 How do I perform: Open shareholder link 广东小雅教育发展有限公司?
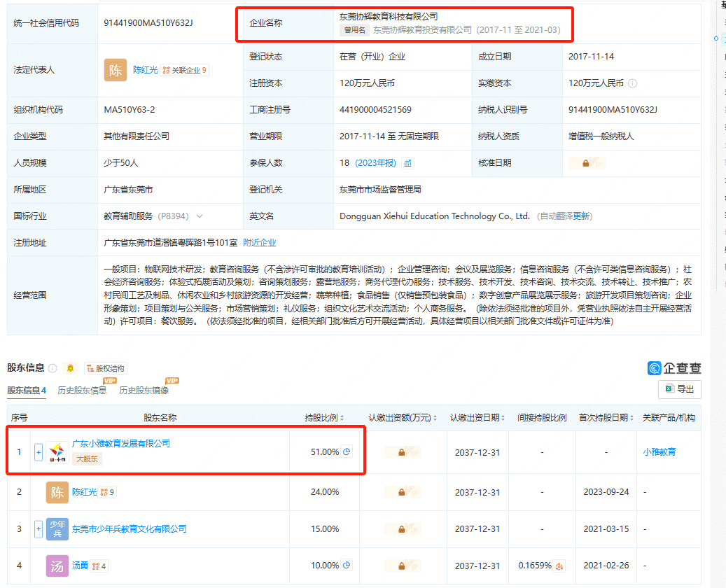[121, 444]
